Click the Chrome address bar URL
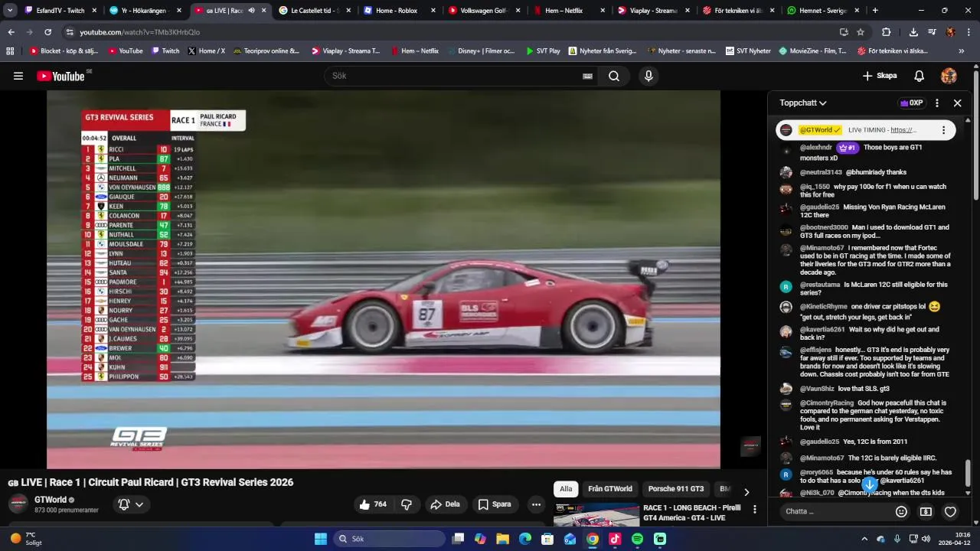Viewport: 980px width, 551px height. click(x=140, y=32)
